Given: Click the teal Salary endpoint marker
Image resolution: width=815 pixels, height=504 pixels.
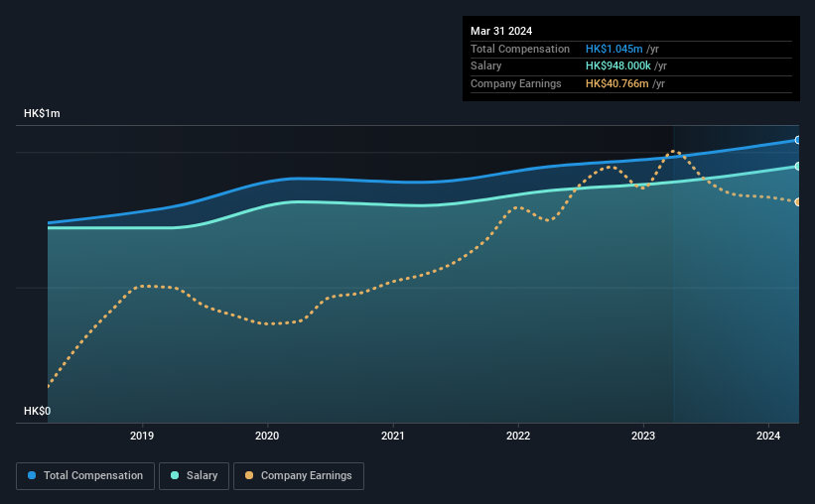Looking at the screenshot, I should click(797, 167).
